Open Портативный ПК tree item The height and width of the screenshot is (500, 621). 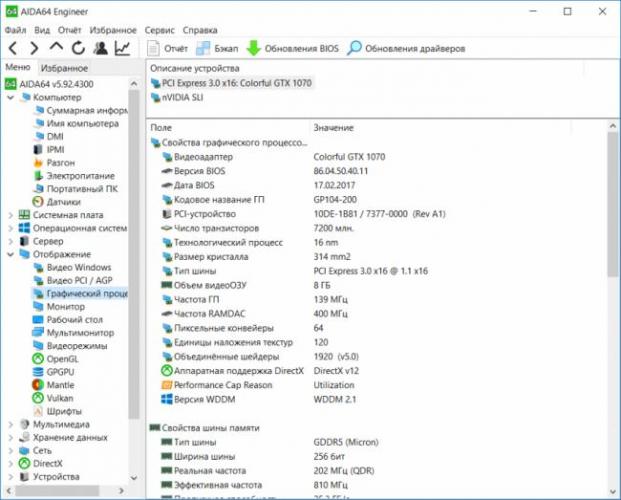tap(75, 189)
